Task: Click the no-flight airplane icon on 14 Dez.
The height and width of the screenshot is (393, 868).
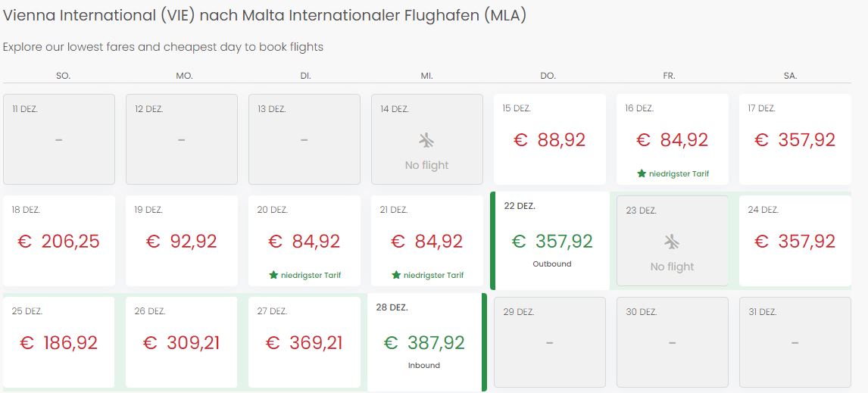Action: click(426, 141)
